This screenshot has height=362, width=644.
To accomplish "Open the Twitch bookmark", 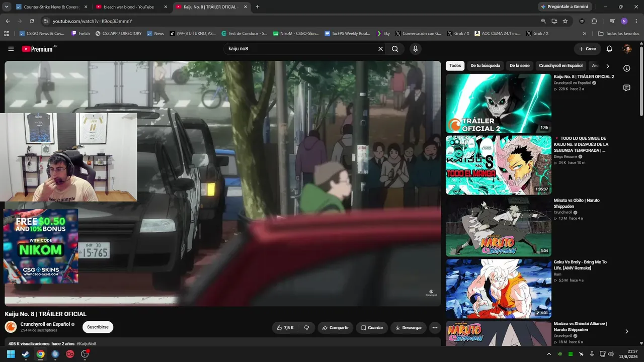I will coord(80,33).
